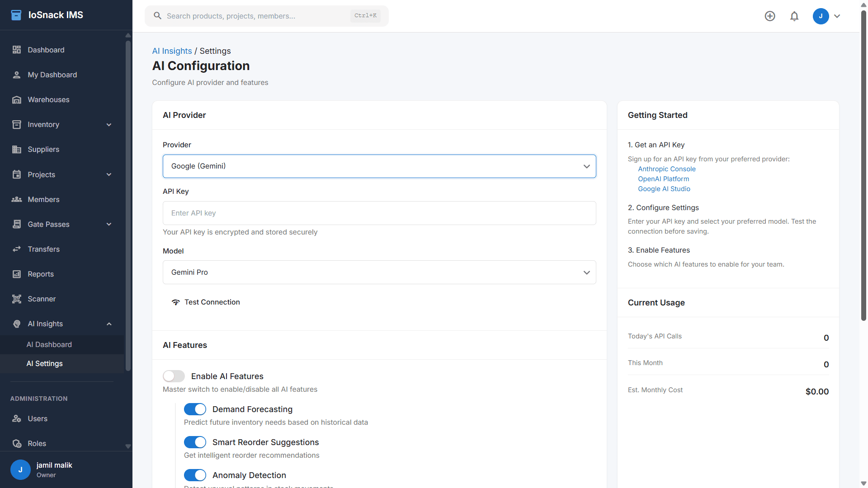This screenshot has width=868, height=488.
Task: Open the Google AI Studio link
Action: (x=664, y=189)
